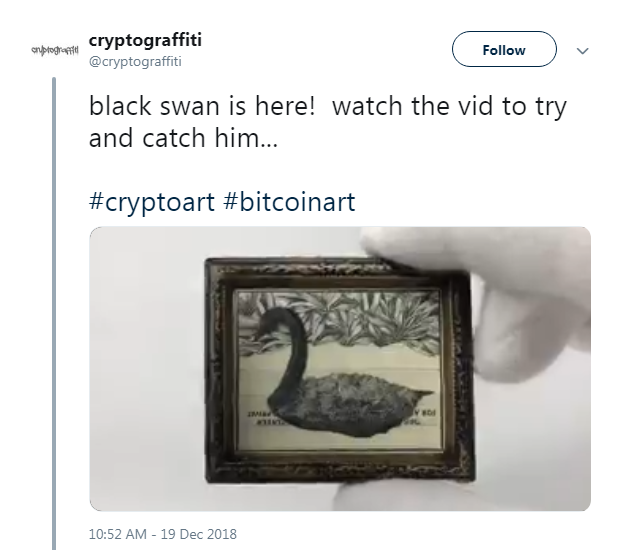This screenshot has height=550, width=626.
Task: Click the mirrored text beneath the swan
Action: point(263,417)
